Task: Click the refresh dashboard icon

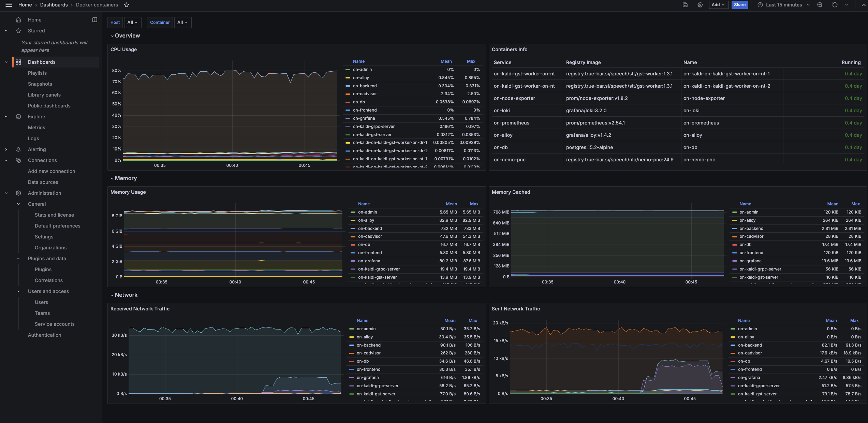Action: pos(835,5)
